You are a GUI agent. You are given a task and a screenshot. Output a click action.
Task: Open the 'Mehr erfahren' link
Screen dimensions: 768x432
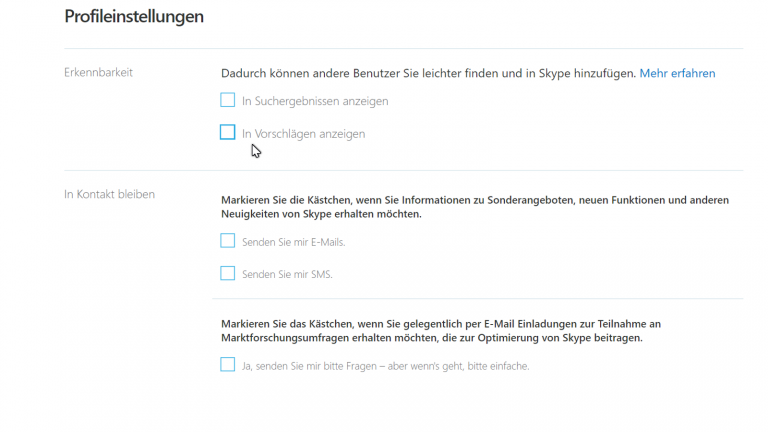[x=677, y=73]
